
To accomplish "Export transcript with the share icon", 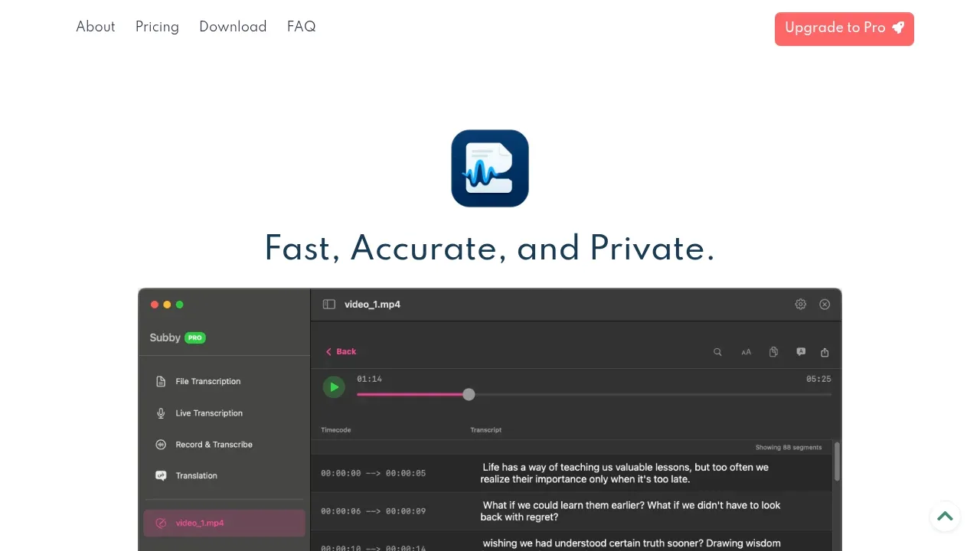I will [x=825, y=352].
